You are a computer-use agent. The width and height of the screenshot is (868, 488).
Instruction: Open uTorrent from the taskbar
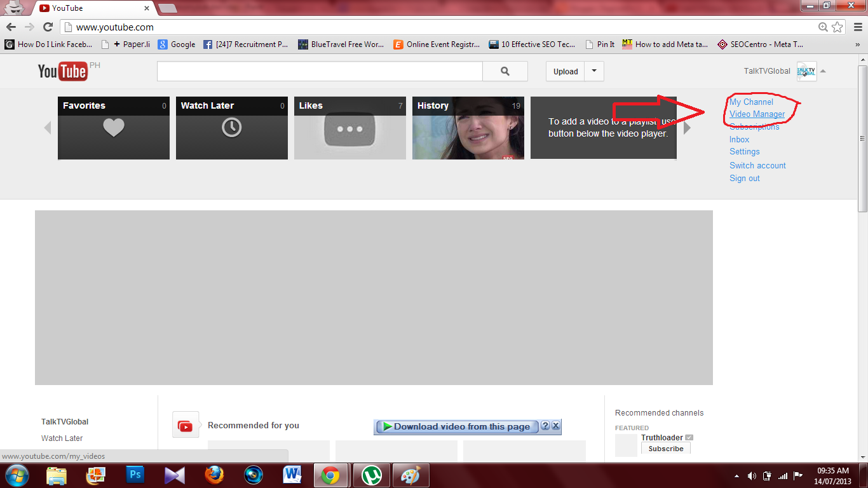click(x=372, y=475)
